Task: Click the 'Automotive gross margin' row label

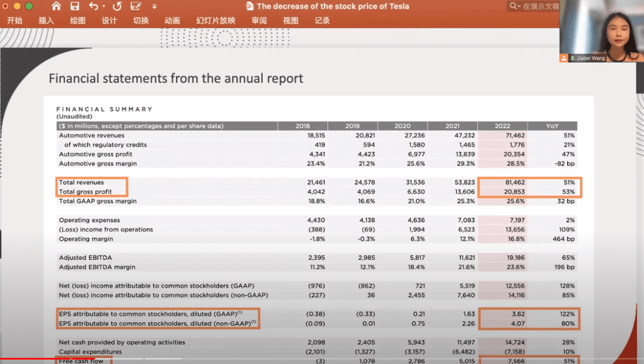Action: [98, 164]
